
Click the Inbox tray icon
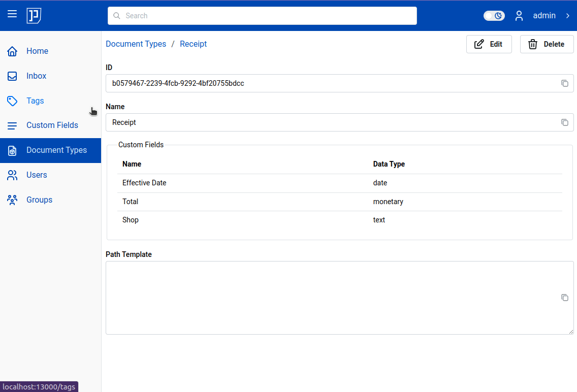coord(12,76)
